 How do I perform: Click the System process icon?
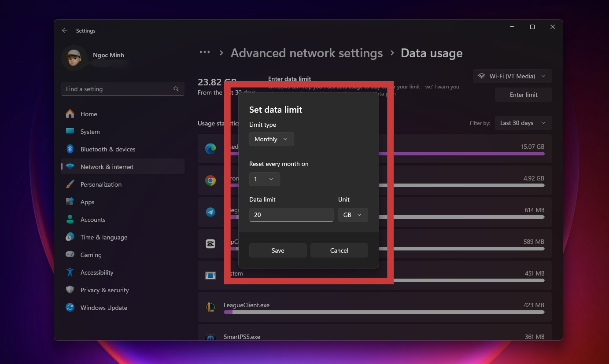[x=210, y=276]
